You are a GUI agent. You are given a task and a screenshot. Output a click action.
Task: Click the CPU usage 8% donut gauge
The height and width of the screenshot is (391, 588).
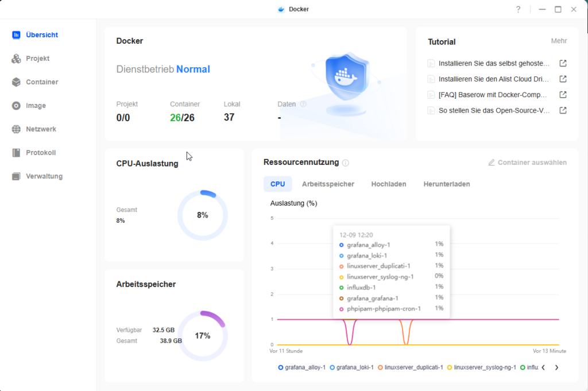coord(203,215)
